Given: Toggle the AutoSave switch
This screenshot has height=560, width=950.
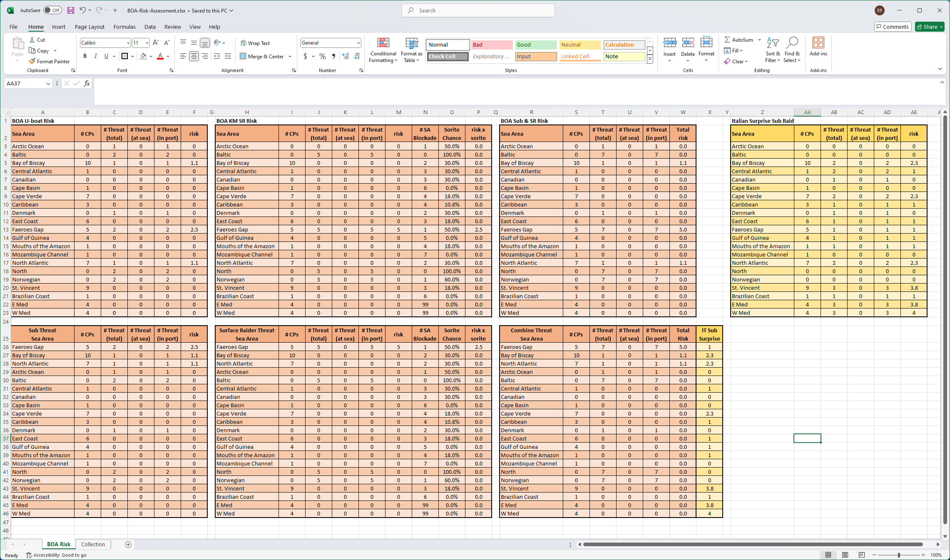Looking at the screenshot, I should point(53,10).
